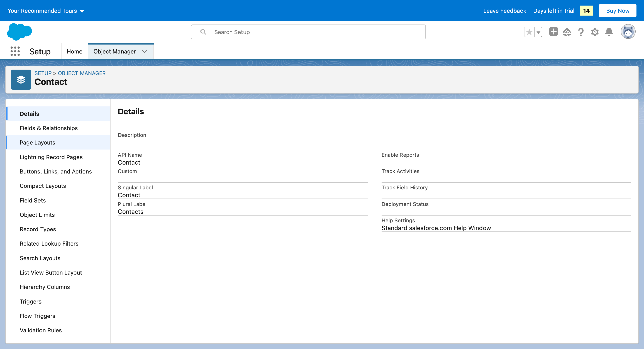Open Global Actions plus icon
The height and width of the screenshot is (349, 644).
pyautogui.click(x=553, y=32)
